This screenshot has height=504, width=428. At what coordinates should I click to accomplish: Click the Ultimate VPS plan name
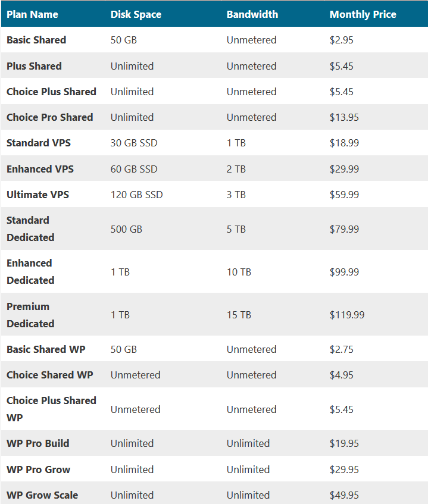coord(38,195)
